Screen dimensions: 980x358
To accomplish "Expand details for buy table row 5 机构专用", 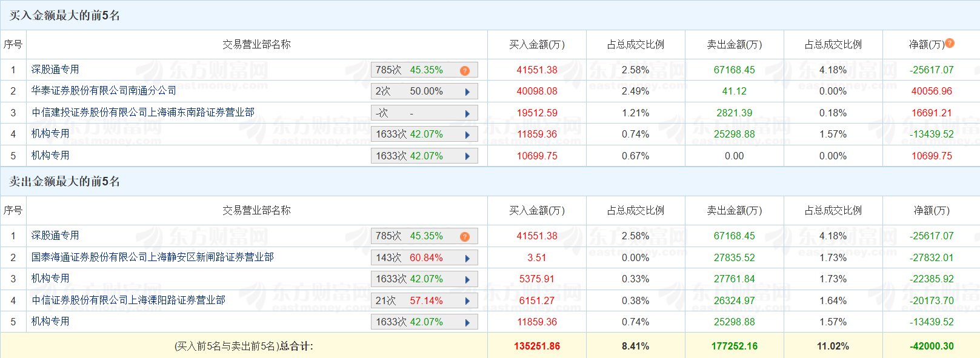I will pyautogui.click(x=467, y=156).
